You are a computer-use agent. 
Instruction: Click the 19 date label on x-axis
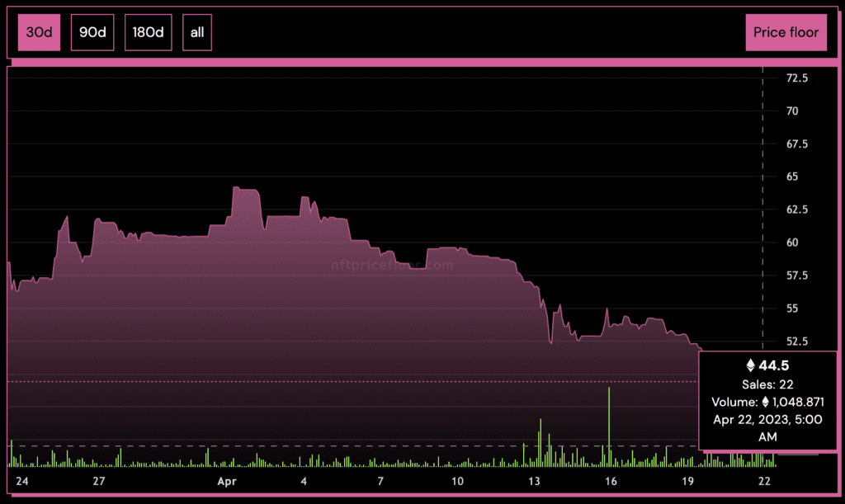click(x=687, y=481)
